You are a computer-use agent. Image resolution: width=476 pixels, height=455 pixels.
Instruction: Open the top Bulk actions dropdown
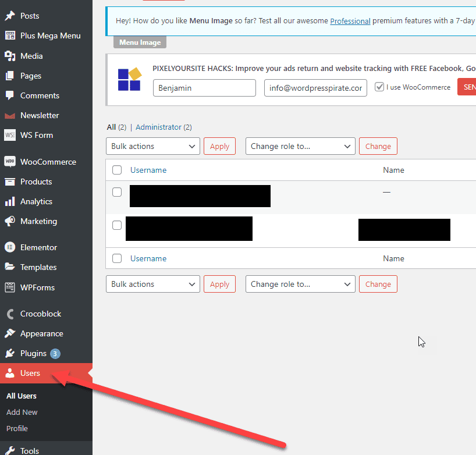coord(152,146)
